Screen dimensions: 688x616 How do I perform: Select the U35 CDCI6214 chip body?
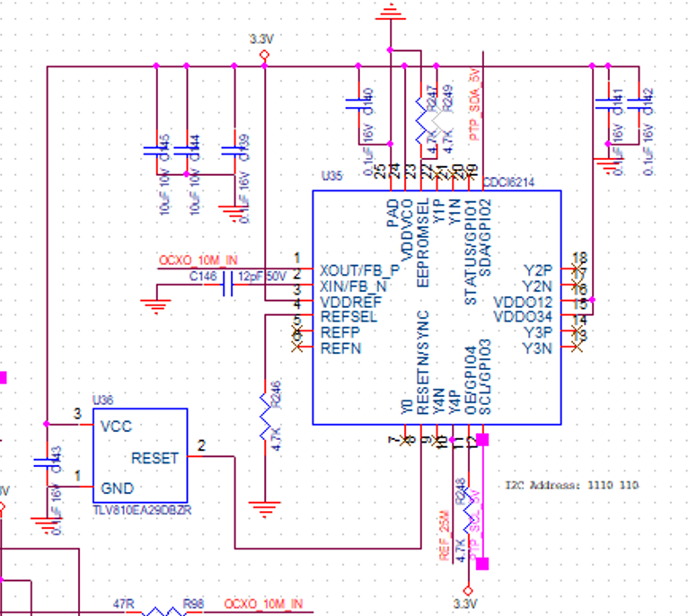pos(437,307)
